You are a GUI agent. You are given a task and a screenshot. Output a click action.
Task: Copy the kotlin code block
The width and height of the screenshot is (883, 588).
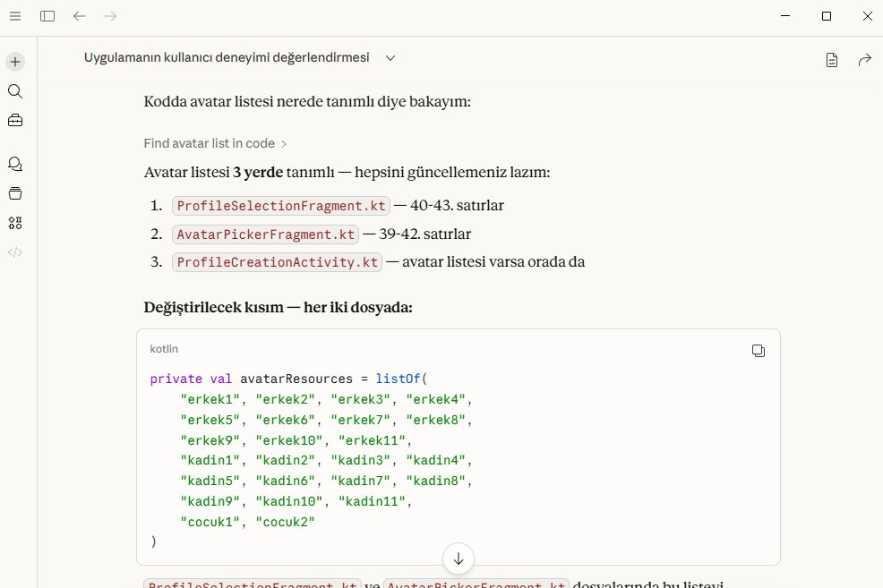759,351
